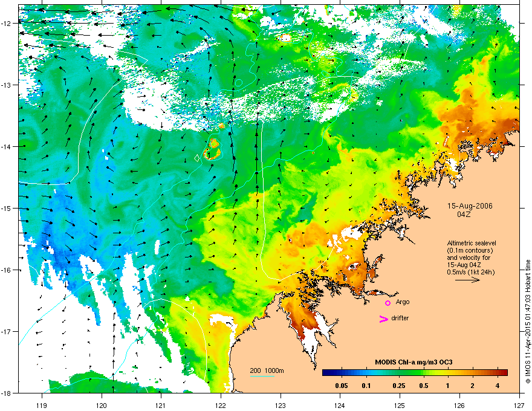
Task: Click the colorbar value '2'
Action: (473, 386)
